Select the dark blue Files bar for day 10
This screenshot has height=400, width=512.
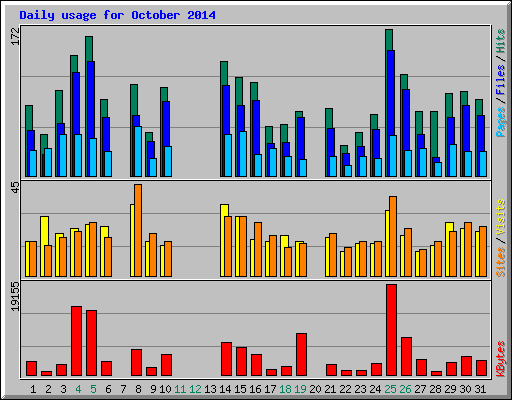pyautogui.click(x=166, y=124)
